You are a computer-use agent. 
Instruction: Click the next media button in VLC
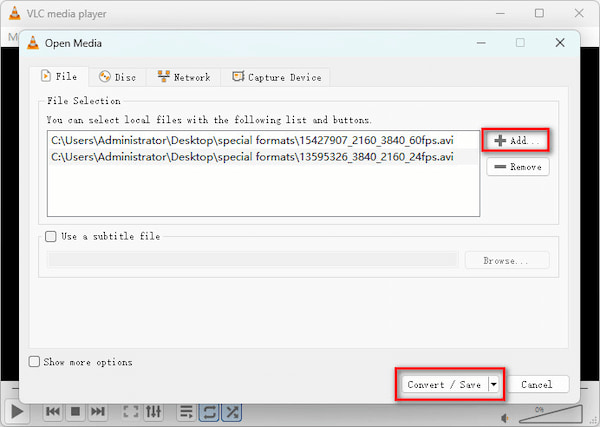click(98, 412)
